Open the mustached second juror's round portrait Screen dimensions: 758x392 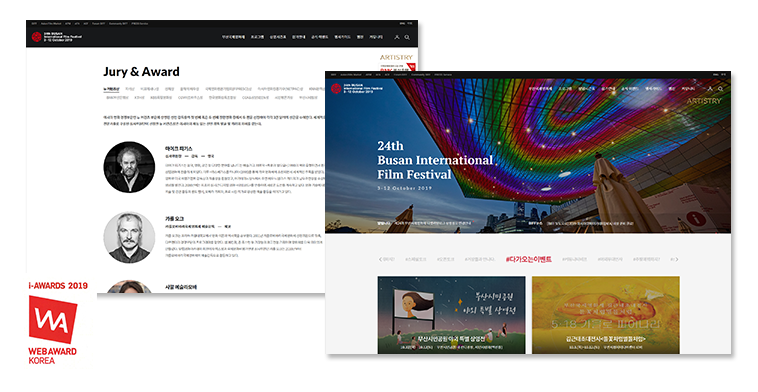(129, 237)
